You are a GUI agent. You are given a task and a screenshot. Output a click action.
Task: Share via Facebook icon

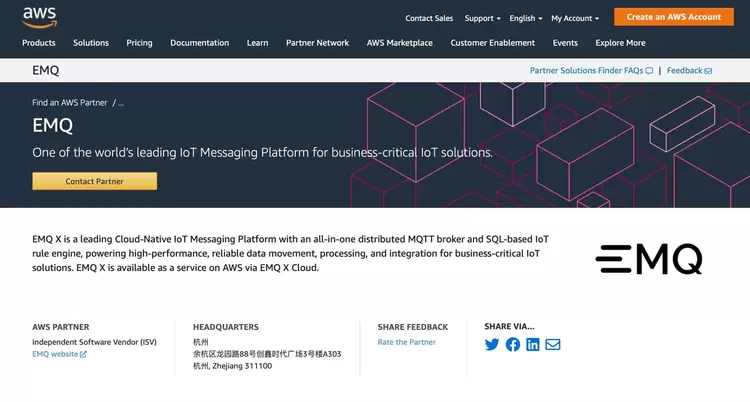tap(513, 345)
